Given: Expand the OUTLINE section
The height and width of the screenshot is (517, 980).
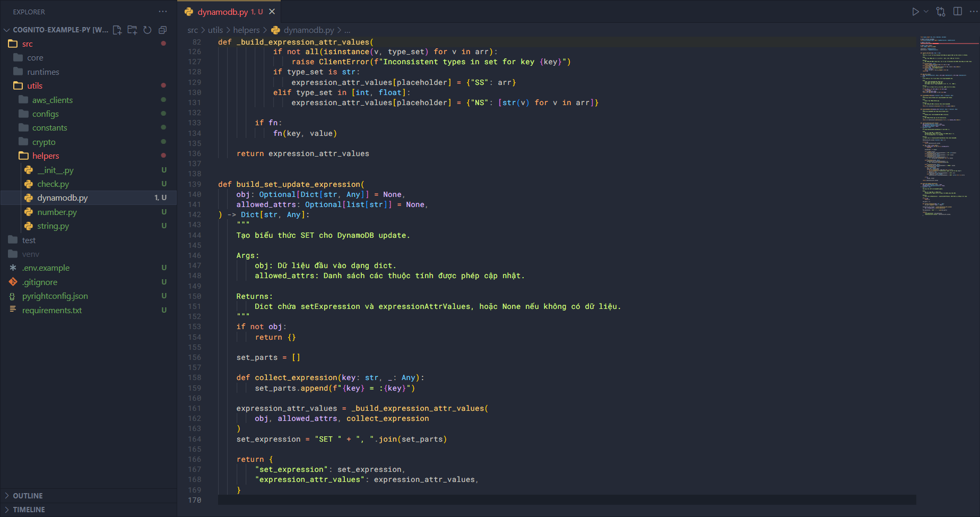Looking at the screenshot, I should (x=28, y=496).
